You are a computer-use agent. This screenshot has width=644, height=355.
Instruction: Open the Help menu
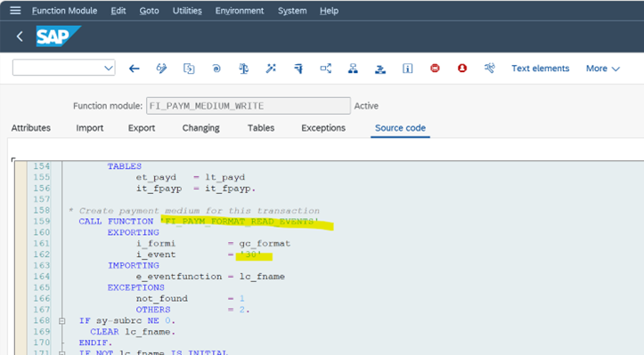[329, 11]
